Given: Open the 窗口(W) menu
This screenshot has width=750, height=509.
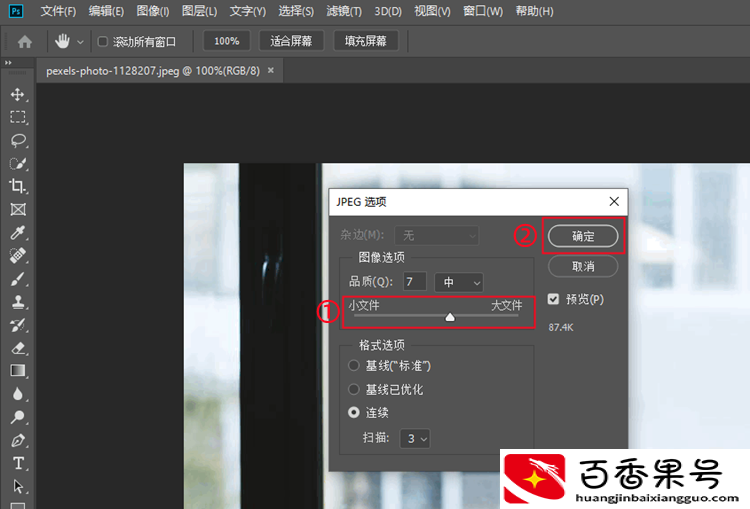Looking at the screenshot, I should pyautogui.click(x=483, y=11).
